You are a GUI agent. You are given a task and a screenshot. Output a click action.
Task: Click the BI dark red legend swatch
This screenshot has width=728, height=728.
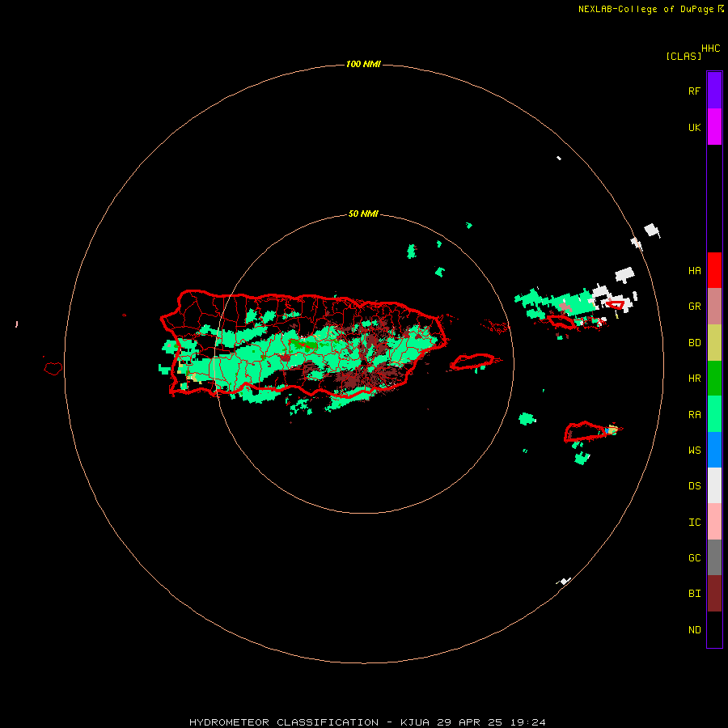714,594
